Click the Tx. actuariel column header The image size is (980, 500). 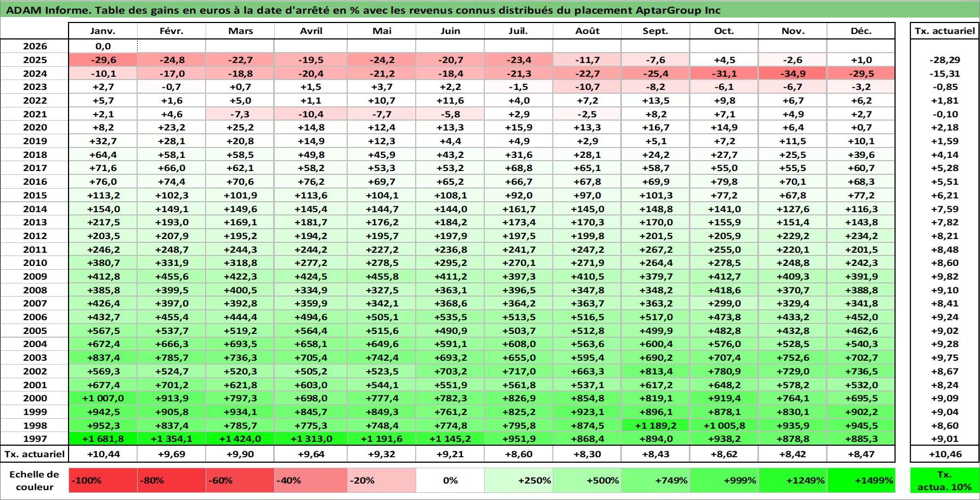tap(945, 31)
